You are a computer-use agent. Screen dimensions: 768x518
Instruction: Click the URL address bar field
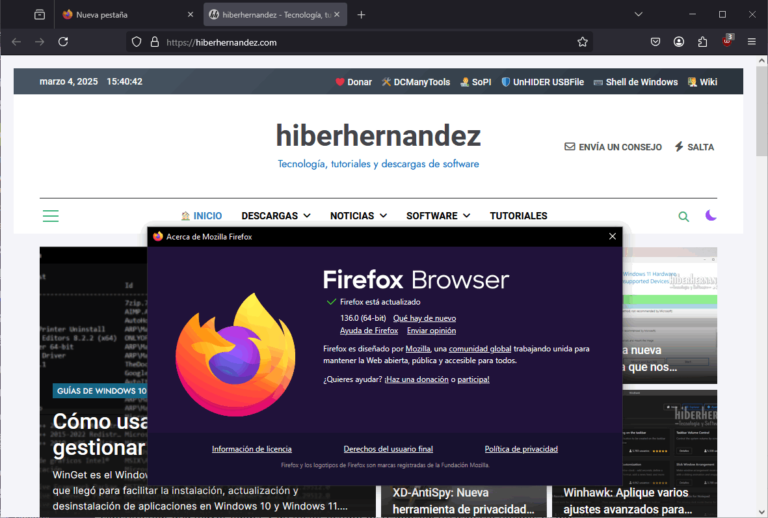(x=360, y=42)
